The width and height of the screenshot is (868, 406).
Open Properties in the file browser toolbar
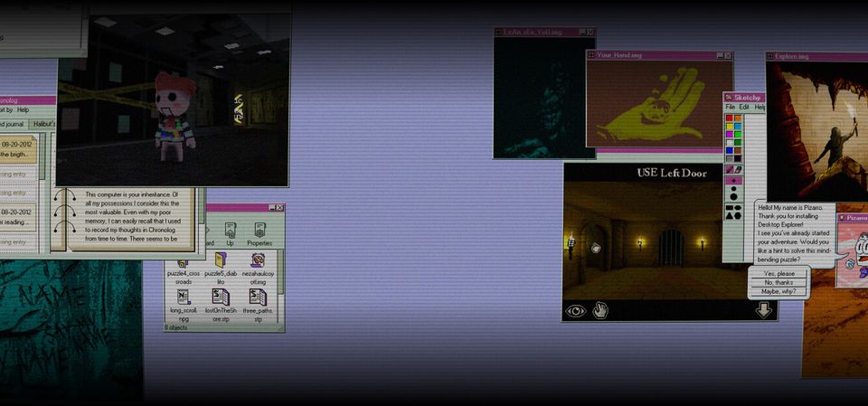pos(259,233)
